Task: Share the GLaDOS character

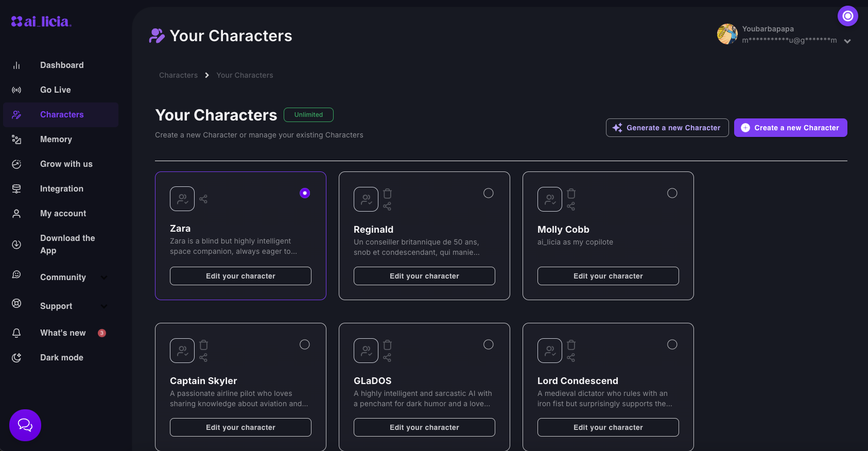Action: tap(387, 358)
